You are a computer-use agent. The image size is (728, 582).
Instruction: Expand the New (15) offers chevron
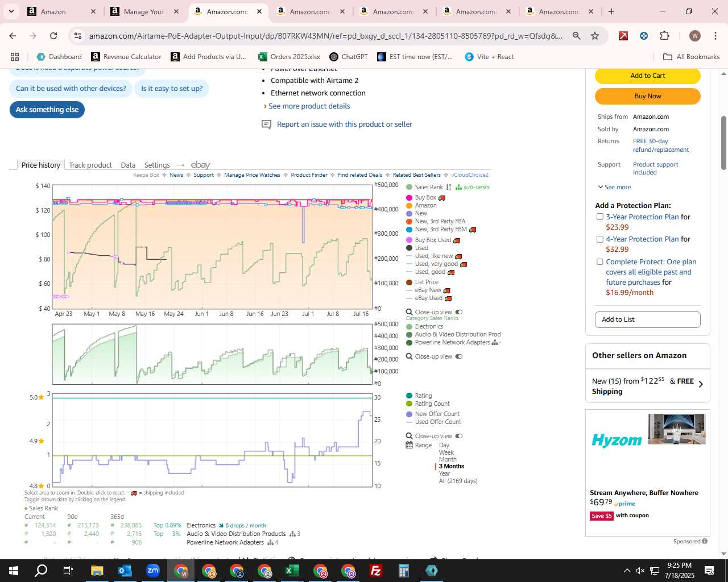(x=701, y=384)
